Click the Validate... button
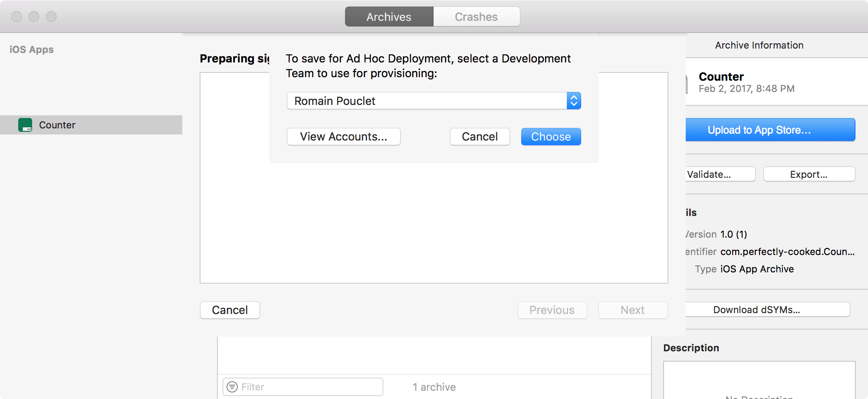This screenshot has width=868, height=399. pos(720,174)
